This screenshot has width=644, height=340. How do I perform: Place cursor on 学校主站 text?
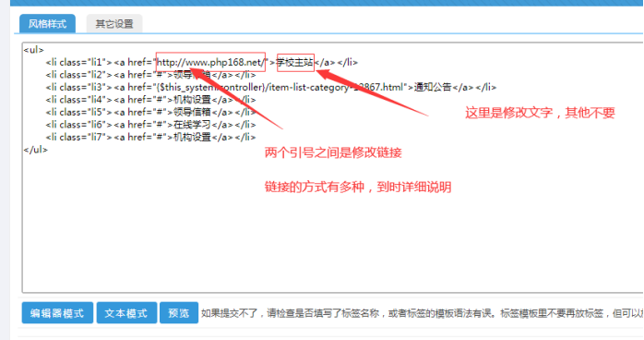(x=295, y=63)
